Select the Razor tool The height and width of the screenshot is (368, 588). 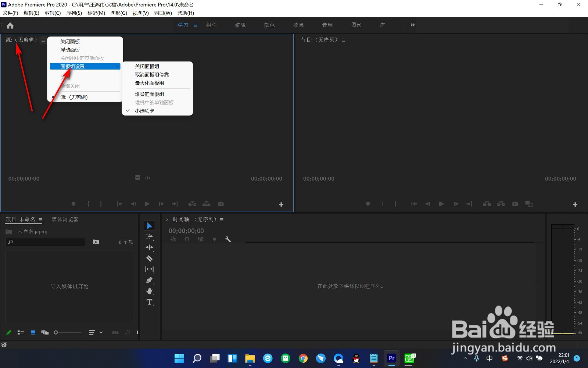click(149, 258)
